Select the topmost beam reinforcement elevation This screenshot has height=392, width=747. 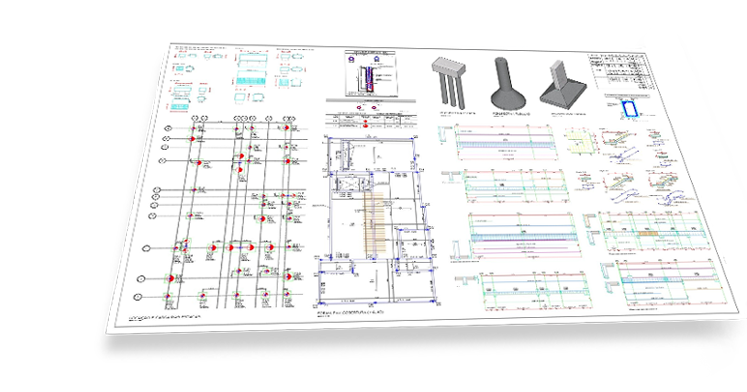(x=505, y=143)
